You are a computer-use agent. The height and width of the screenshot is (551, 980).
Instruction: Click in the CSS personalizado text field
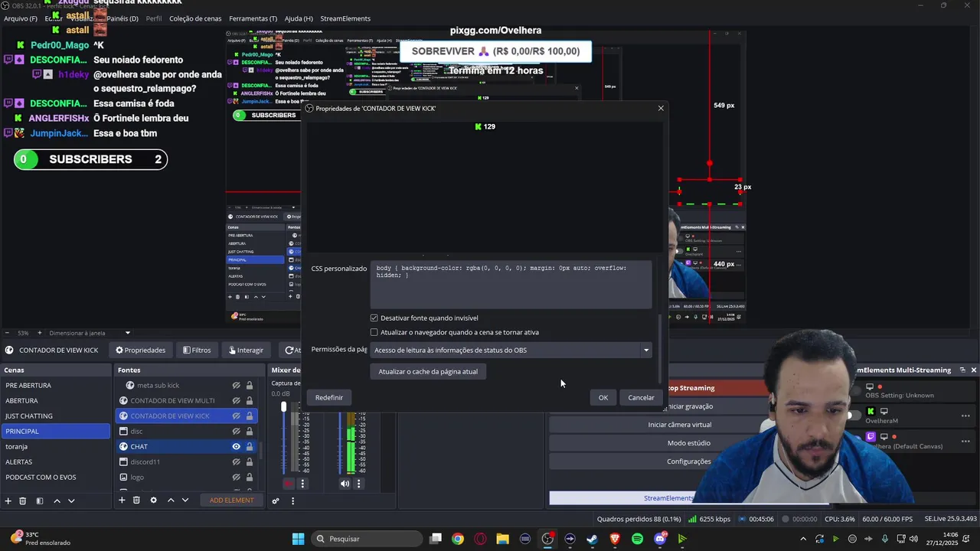point(511,285)
